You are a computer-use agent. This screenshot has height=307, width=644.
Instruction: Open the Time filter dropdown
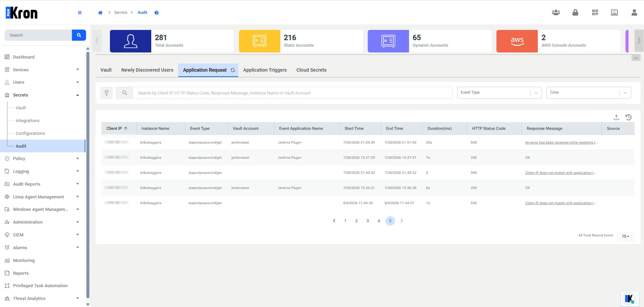coord(589,92)
